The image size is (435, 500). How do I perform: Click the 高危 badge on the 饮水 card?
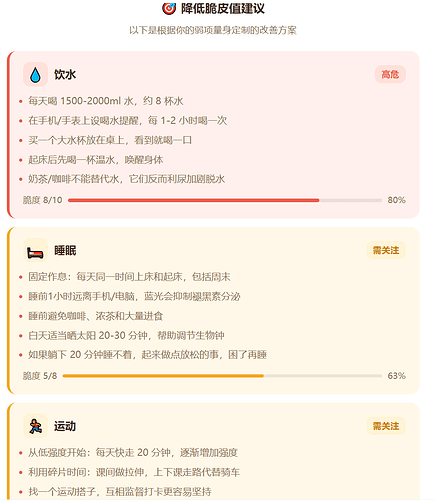[x=390, y=74]
